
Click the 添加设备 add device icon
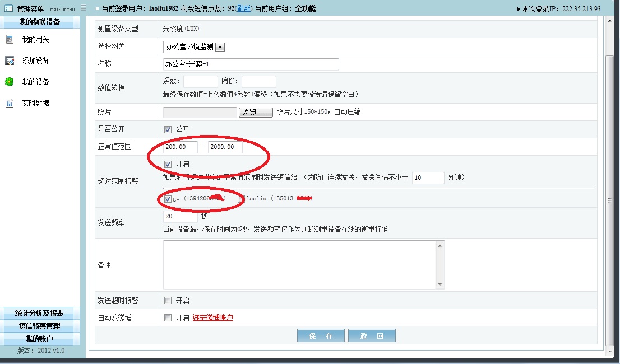pos(10,60)
